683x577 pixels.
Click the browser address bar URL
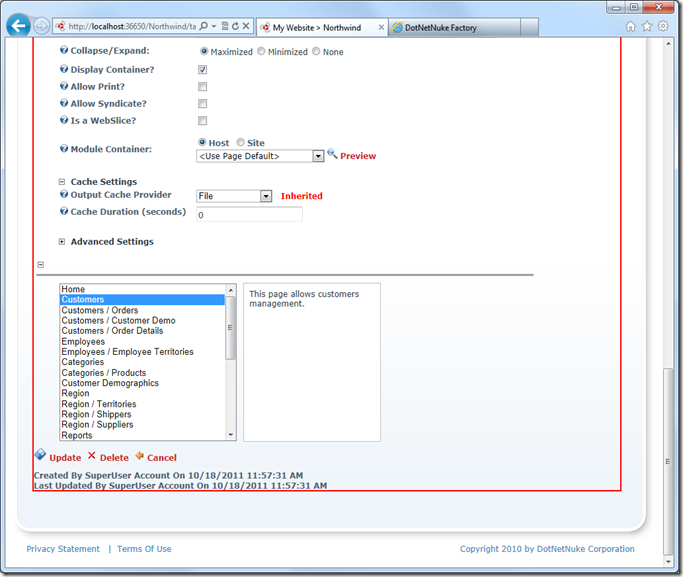click(x=132, y=27)
